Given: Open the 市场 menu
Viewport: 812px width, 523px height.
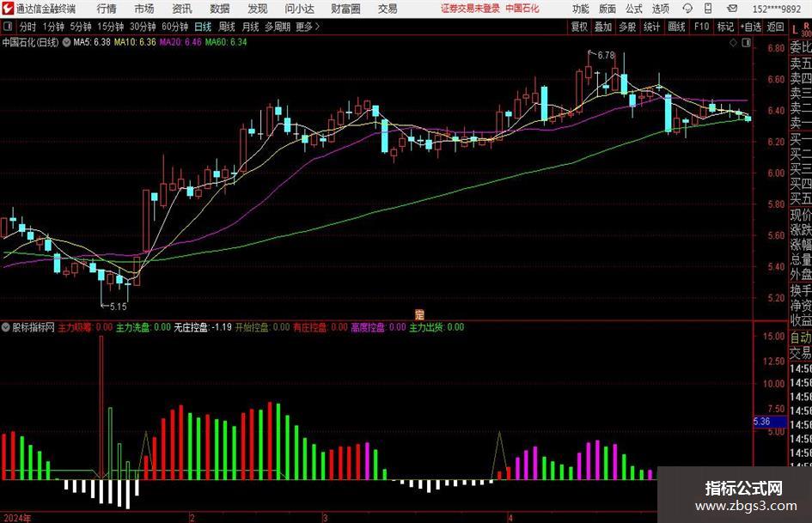Looking at the screenshot, I should pyautogui.click(x=144, y=9).
